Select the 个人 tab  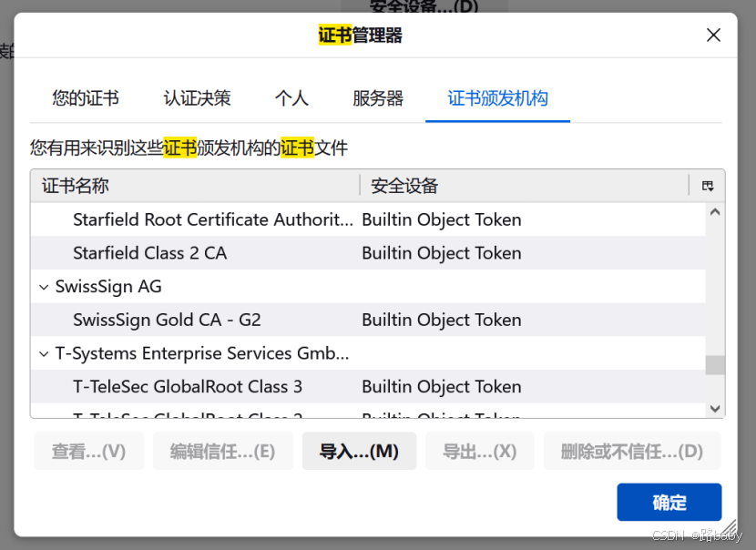(291, 98)
